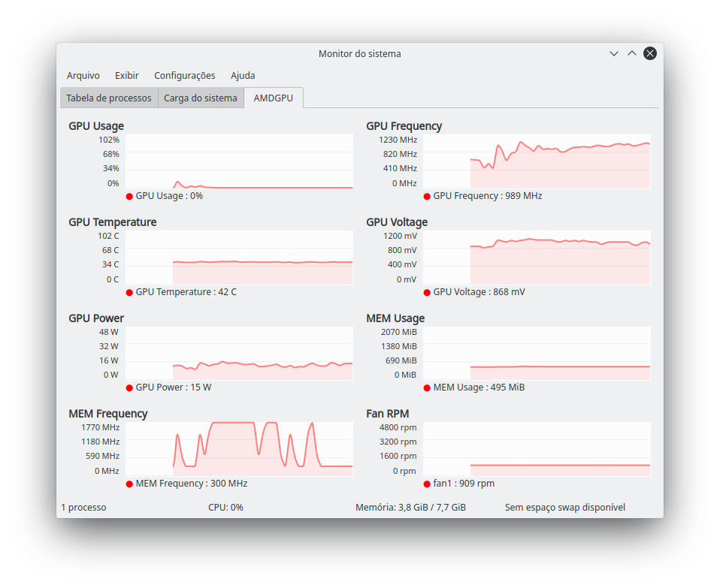Image resolution: width=720 pixels, height=588 pixels.
Task: Click the '1770 MHz' axis label
Action: (x=101, y=427)
